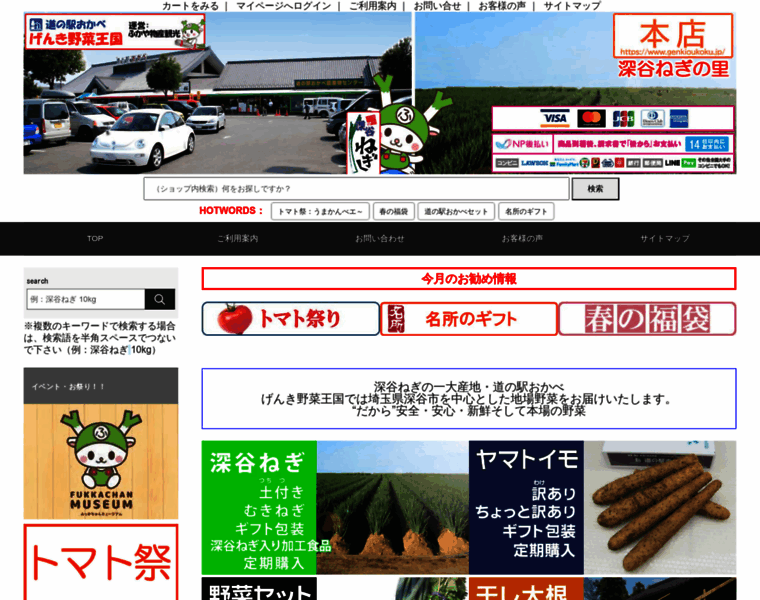Viewport: 760px width, 600px height.
Task: Select hotword 名所のギフト
Action: 526,211
